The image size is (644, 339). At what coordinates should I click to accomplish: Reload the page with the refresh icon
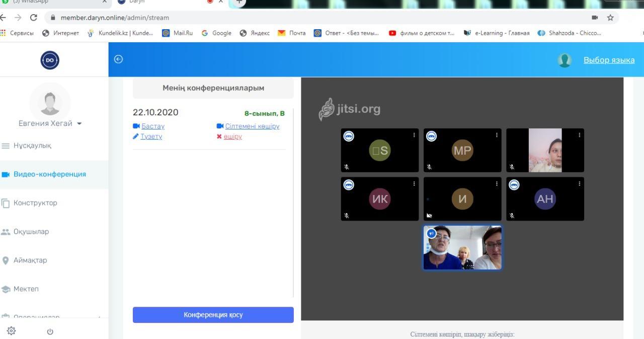tap(34, 18)
